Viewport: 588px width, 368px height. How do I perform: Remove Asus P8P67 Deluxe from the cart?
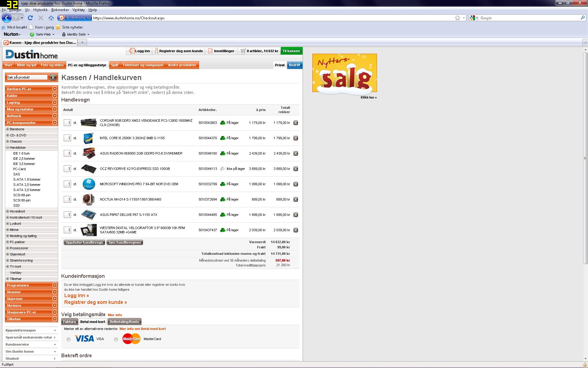coord(296,215)
